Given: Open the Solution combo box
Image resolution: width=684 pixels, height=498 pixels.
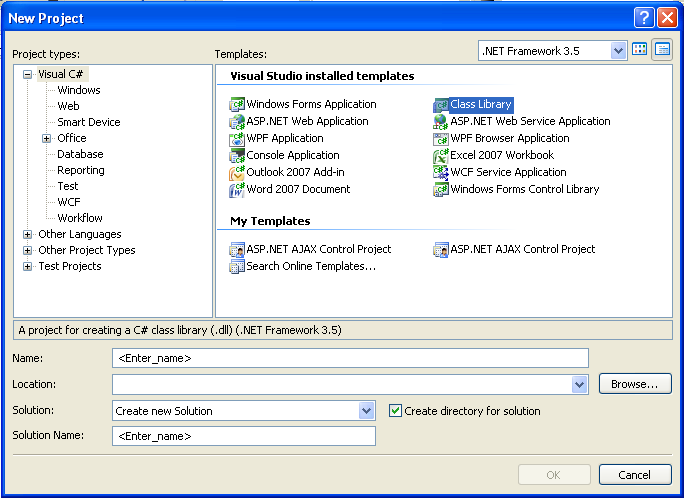Looking at the screenshot, I should tap(244, 411).
